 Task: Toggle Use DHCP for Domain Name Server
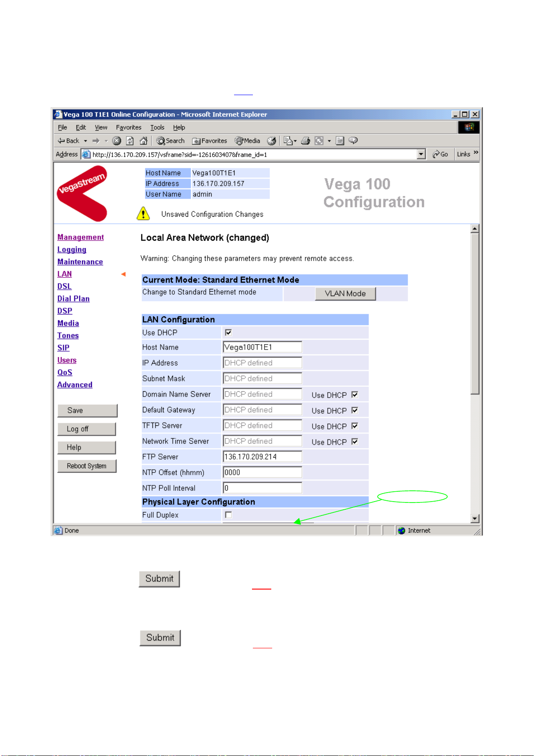tap(355, 395)
